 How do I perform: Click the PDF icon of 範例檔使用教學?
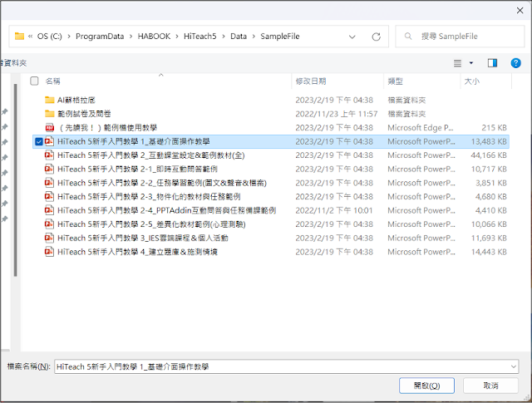coord(50,128)
